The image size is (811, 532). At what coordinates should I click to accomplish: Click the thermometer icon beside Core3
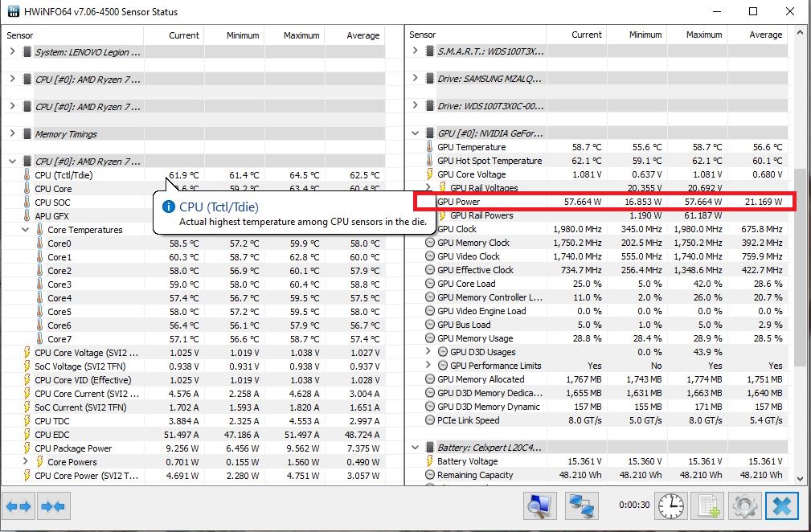(x=40, y=284)
